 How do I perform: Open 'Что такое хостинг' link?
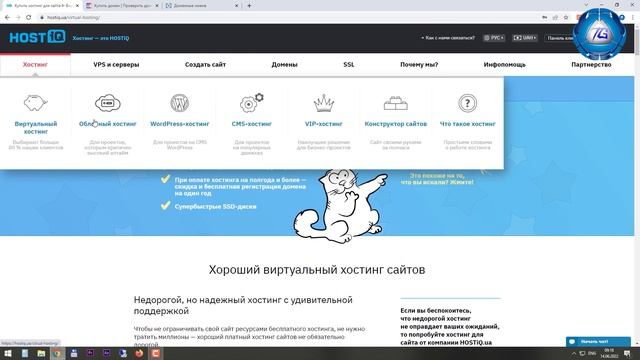(467, 124)
